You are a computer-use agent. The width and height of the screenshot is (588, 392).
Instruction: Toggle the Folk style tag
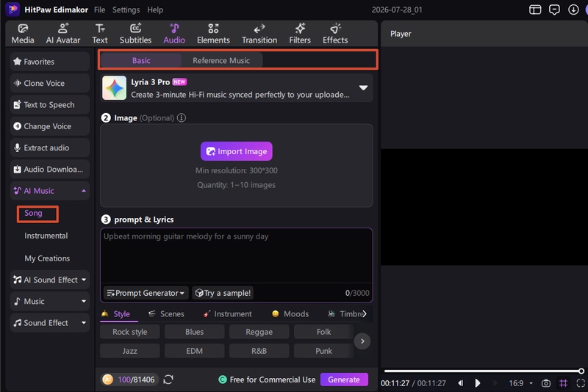[x=323, y=332]
